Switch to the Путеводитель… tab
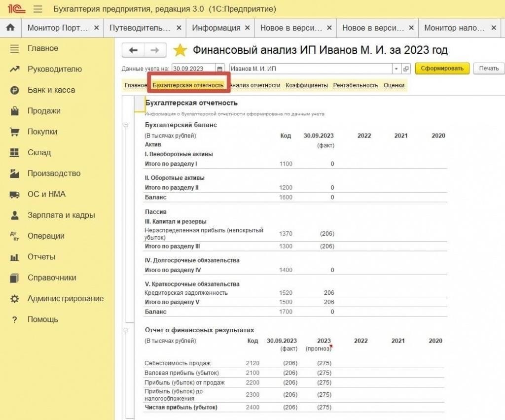The height and width of the screenshot is (420, 505). tap(140, 28)
